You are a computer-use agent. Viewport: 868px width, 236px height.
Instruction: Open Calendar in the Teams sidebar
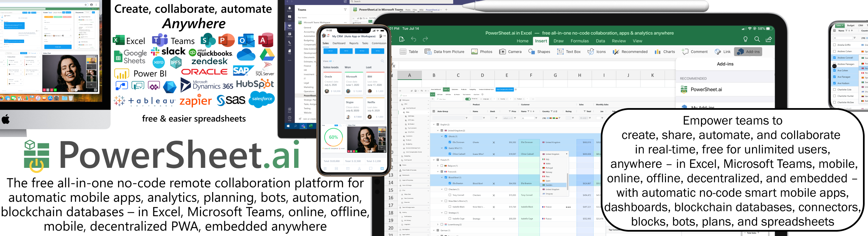coord(289,34)
